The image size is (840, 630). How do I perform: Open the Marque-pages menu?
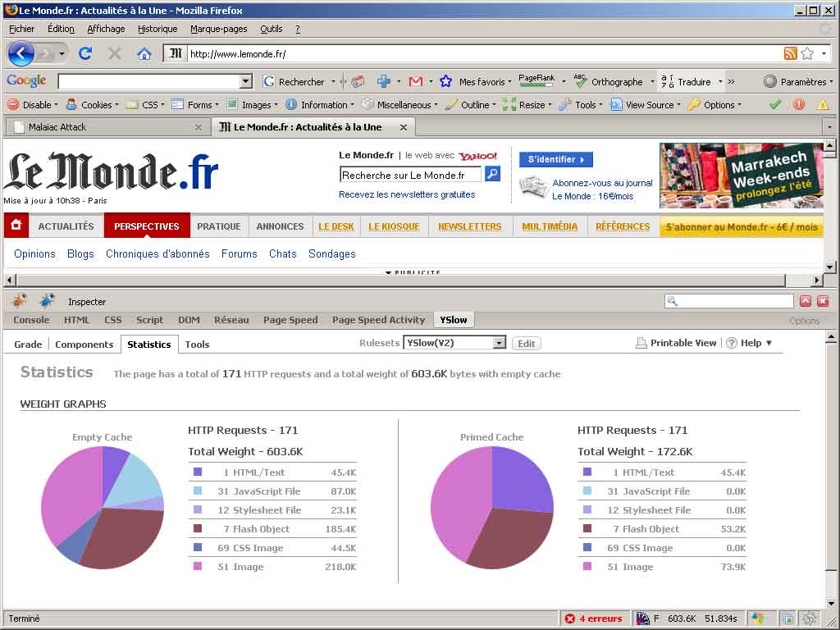point(218,29)
